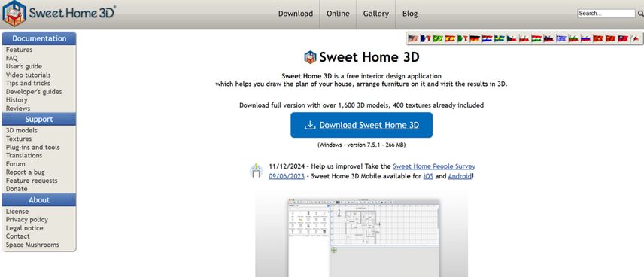Image resolution: width=644 pixels, height=277 pixels.
Task: Click the About section header
Action: (x=39, y=200)
